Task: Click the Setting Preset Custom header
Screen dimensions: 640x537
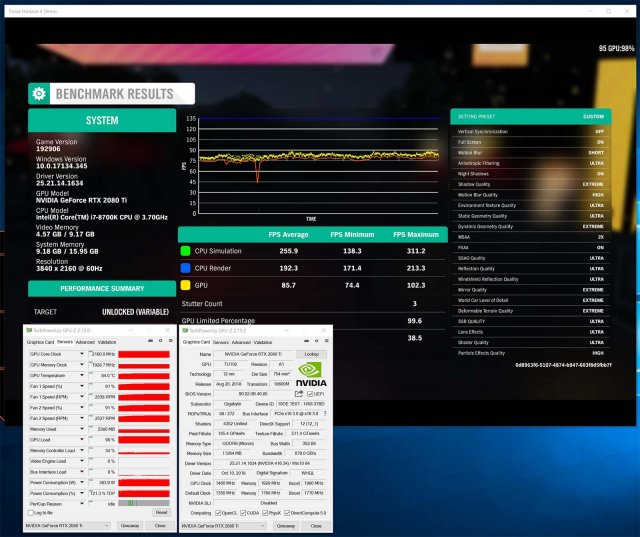Action: click(531, 117)
